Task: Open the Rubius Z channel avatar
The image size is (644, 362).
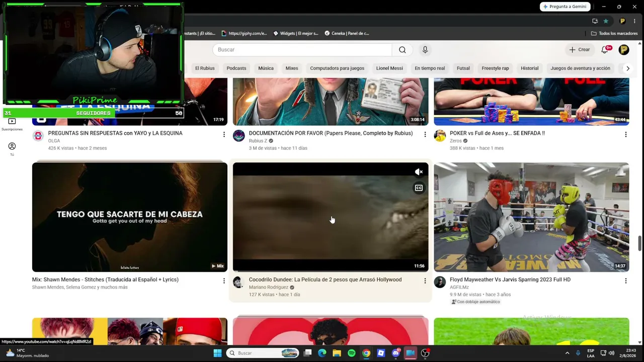Action: click(x=239, y=136)
